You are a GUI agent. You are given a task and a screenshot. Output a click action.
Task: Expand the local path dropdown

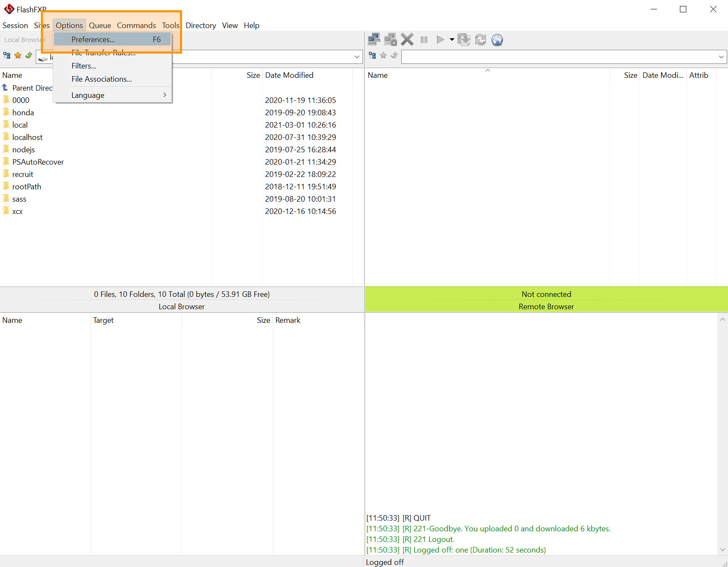[x=357, y=57]
